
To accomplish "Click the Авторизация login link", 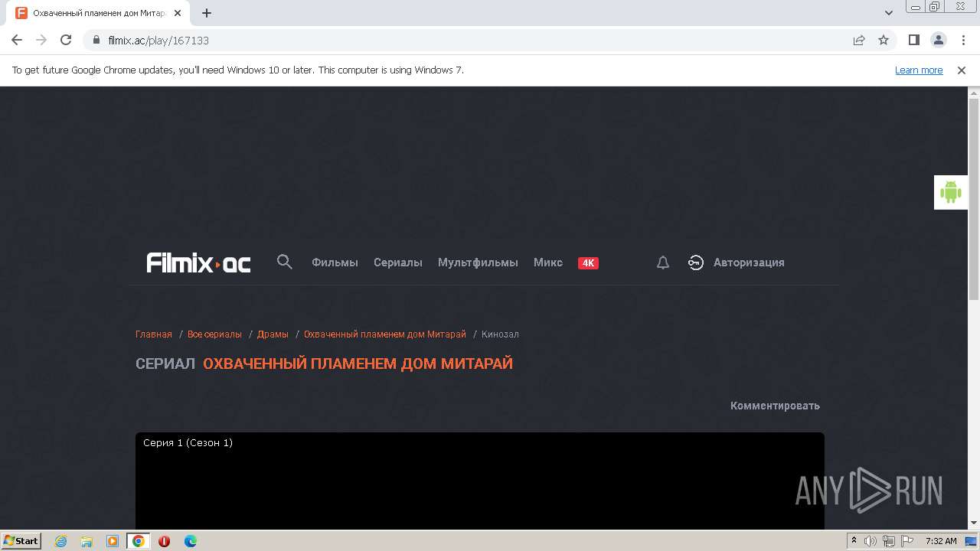I will point(749,262).
